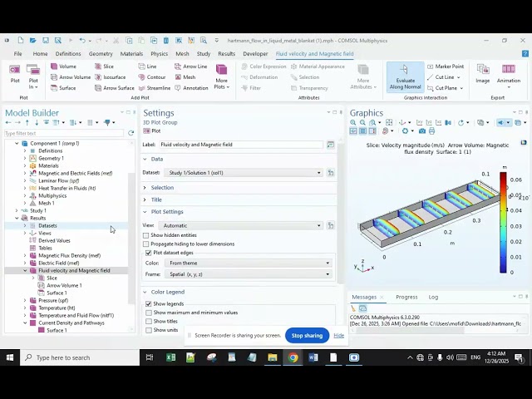Select the Contour plot tool
Viewport: 532px width, 399px height.
[151, 77]
